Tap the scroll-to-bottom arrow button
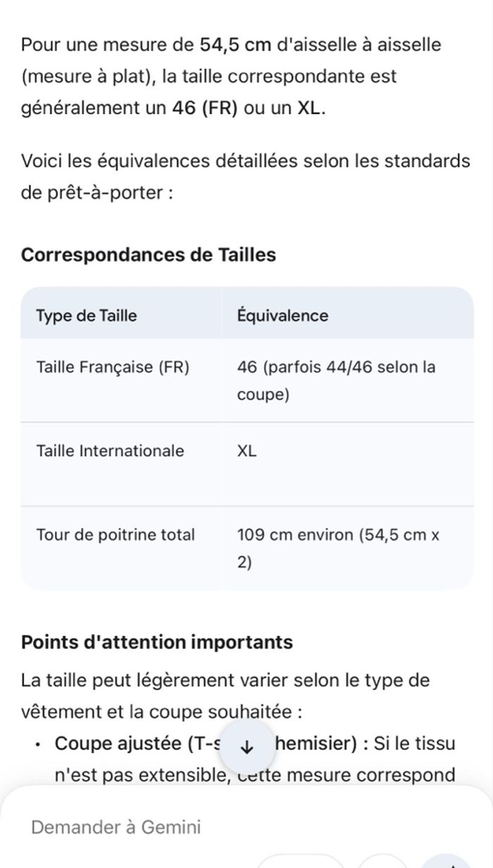 [246, 748]
